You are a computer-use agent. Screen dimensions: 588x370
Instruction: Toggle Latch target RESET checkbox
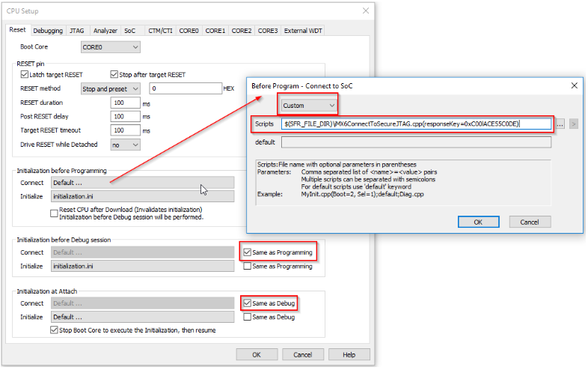pos(25,75)
